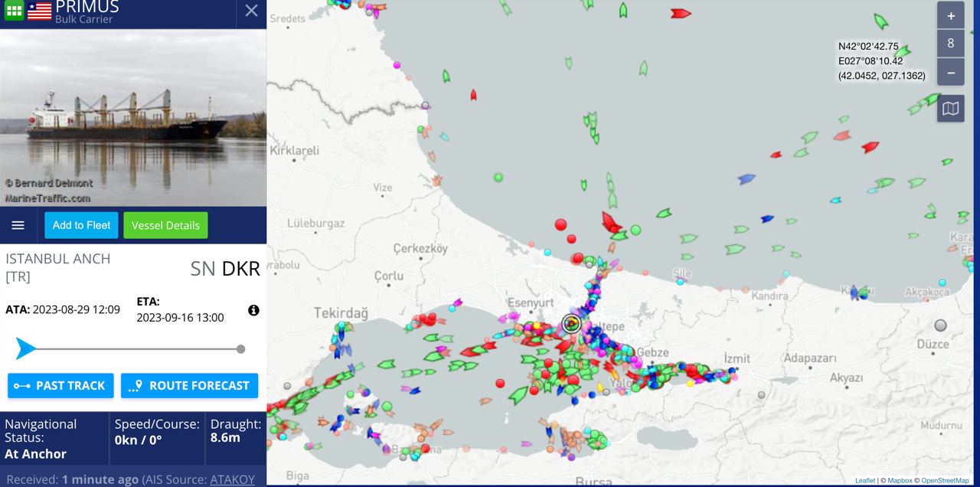Click the voyage progress slider arrow
The image size is (980, 487).
point(25,348)
